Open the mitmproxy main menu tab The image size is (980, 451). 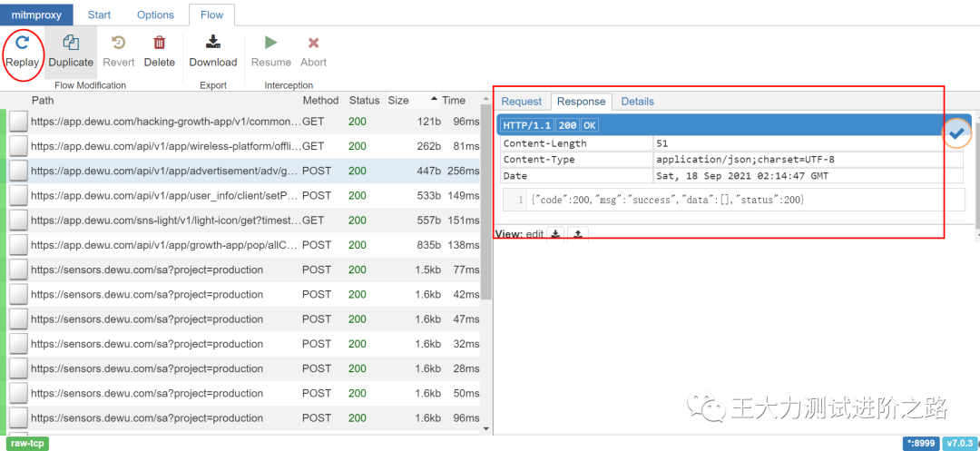click(36, 15)
